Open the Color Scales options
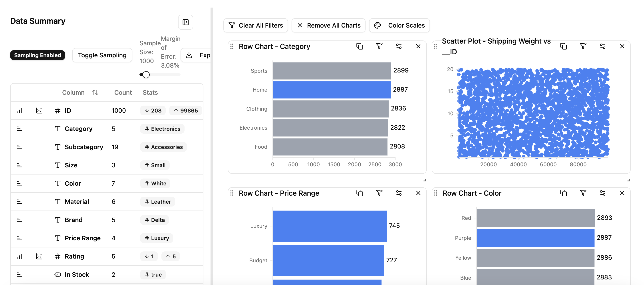644x285 pixels. click(x=399, y=25)
